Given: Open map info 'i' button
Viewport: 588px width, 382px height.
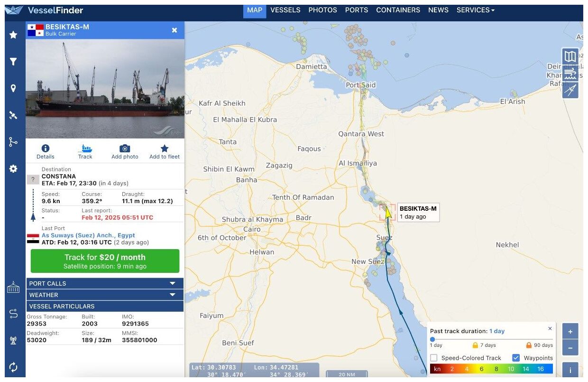Looking at the screenshot, I should pos(570,371).
